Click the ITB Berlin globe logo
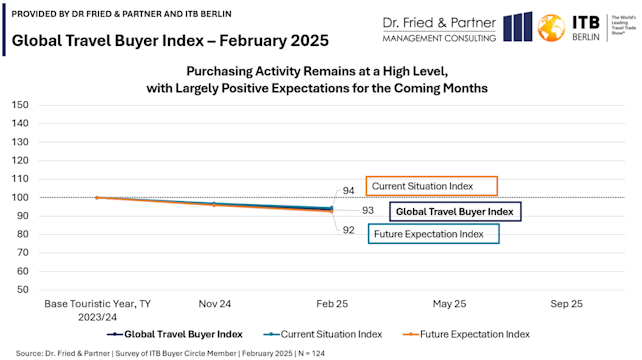 (x=551, y=28)
